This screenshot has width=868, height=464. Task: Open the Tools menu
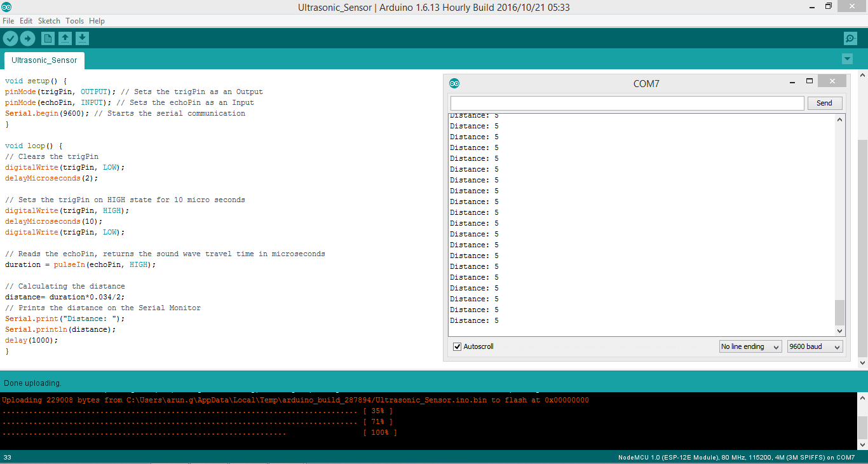[x=74, y=21]
